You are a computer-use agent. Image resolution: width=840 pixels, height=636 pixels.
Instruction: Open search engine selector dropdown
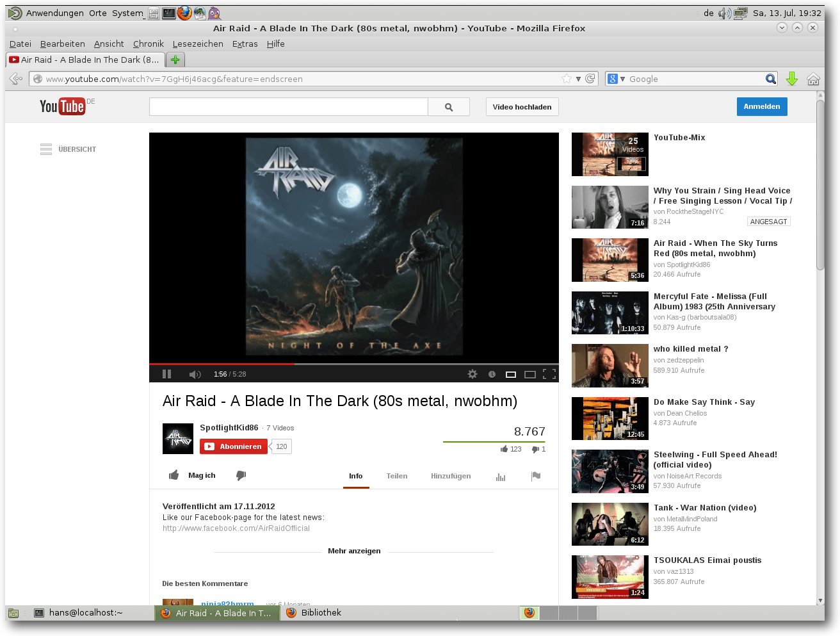click(616, 79)
